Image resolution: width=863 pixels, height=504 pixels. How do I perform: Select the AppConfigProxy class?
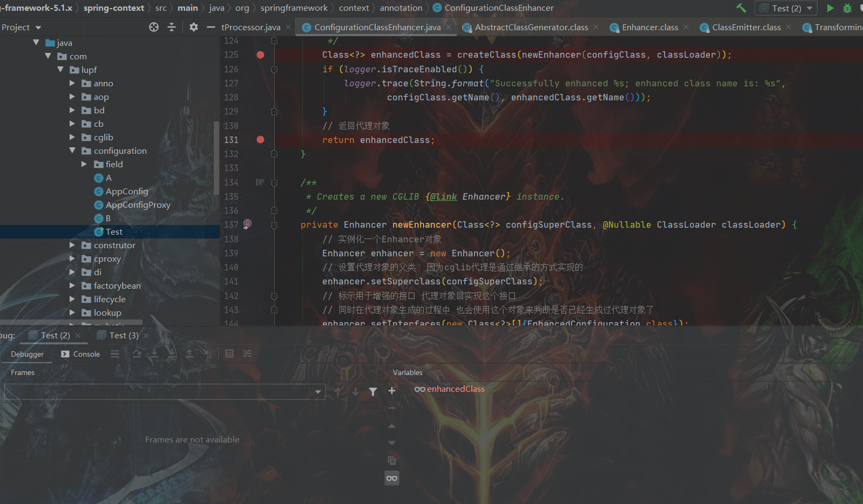pos(138,205)
